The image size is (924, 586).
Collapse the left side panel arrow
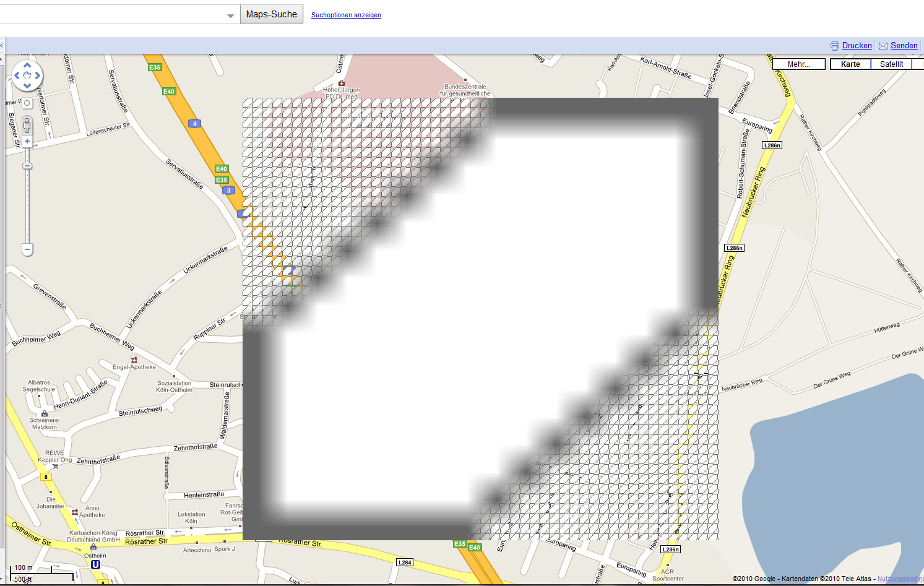pyautogui.click(x=2, y=46)
